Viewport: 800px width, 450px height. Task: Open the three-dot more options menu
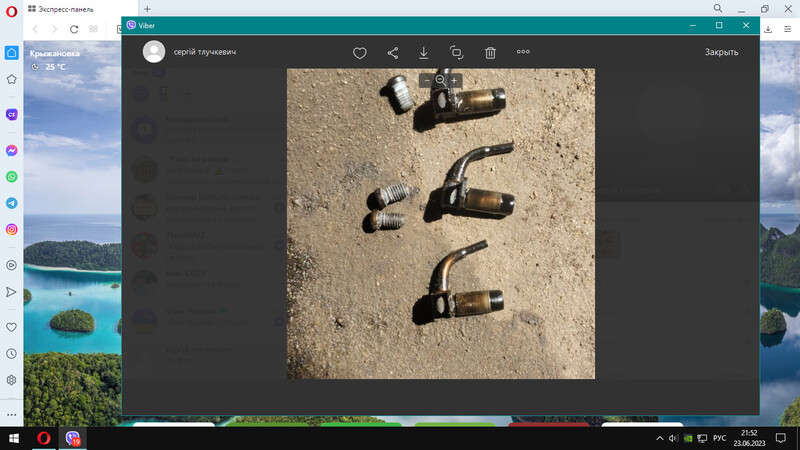523,52
